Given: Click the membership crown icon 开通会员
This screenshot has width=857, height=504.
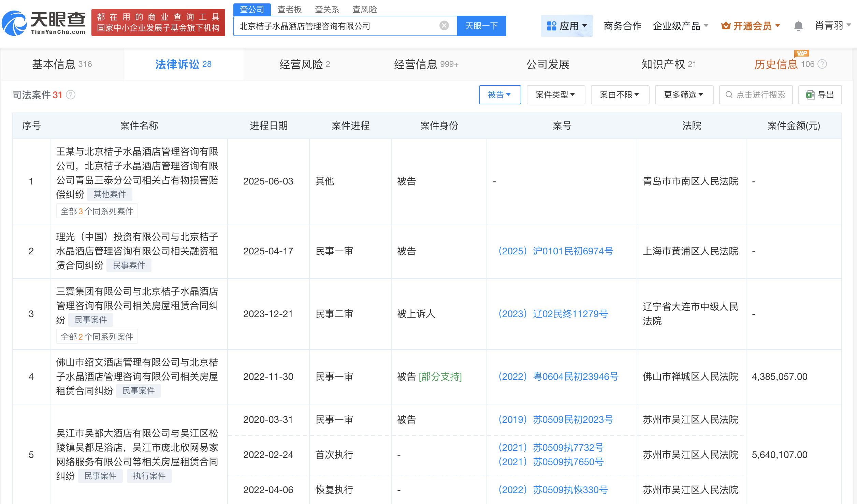Looking at the screenshot, I should (726, 26).
